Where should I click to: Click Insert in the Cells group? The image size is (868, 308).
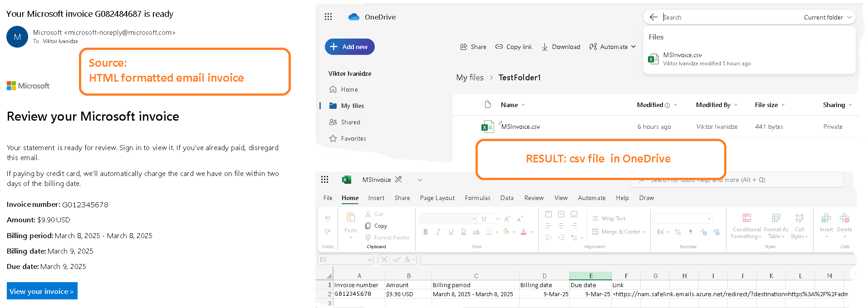[x=826, y=225]
